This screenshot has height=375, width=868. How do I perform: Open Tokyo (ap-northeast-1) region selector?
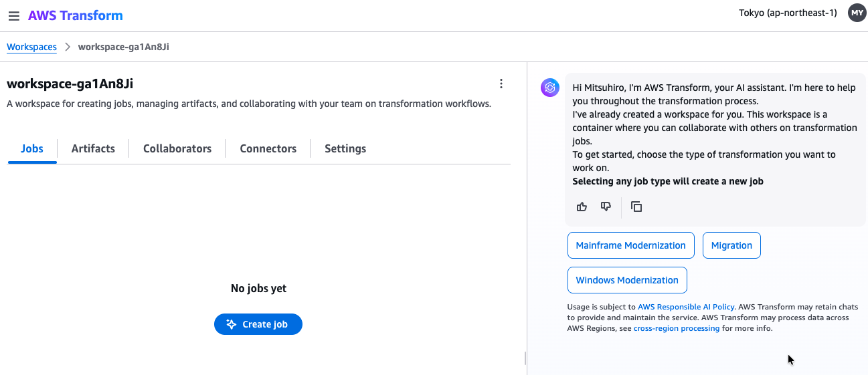click(x=788, y=13)
